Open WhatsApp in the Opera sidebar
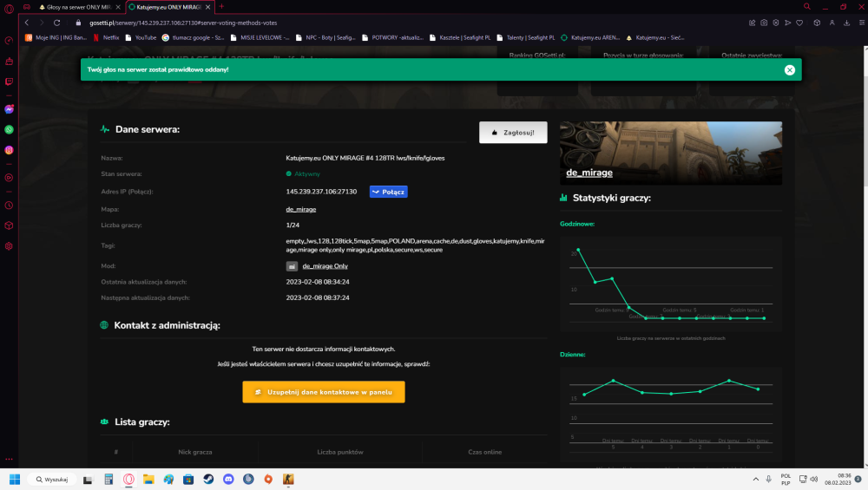This screenshot has height=490, width=868. click(9, 129)
